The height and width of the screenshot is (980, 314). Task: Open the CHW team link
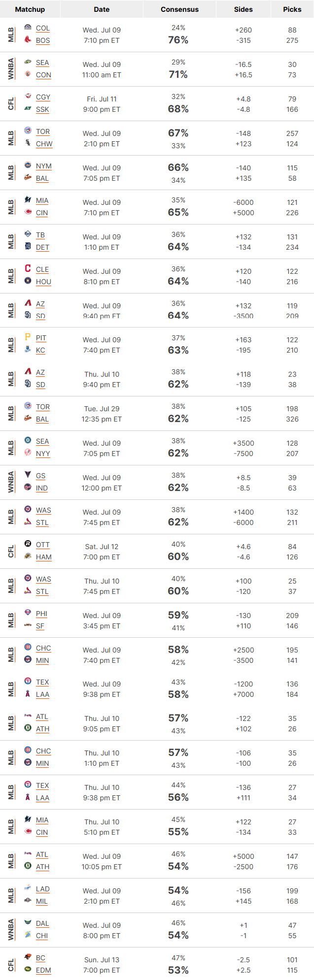[x=44, y=144]
